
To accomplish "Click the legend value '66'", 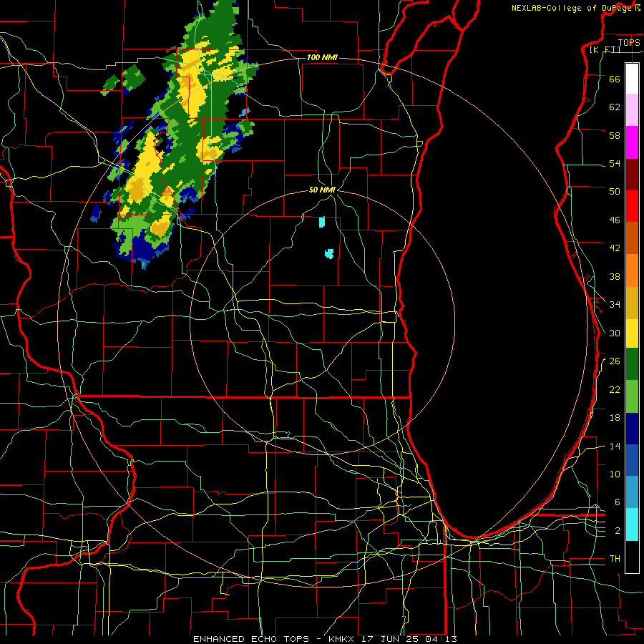I will (615, 79).
